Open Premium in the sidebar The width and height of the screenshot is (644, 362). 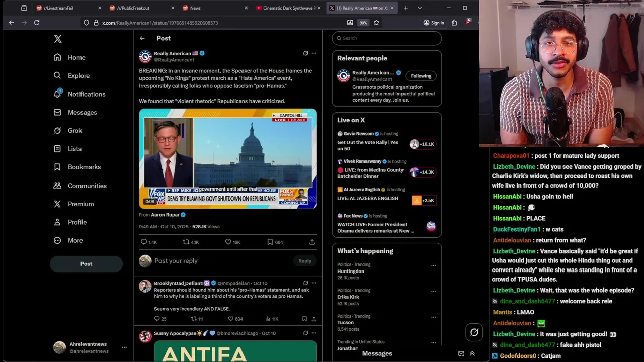(74, 204)
